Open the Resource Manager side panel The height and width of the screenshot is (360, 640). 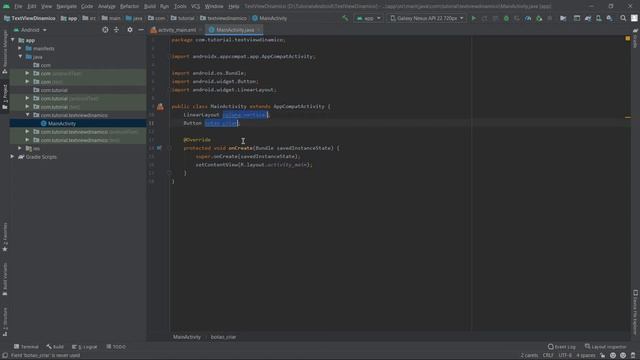[5, 51]
